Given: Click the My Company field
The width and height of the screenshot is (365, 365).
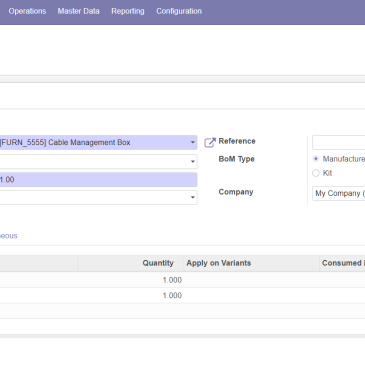Looking at the screenshot, I should click(x=338, y=193).
